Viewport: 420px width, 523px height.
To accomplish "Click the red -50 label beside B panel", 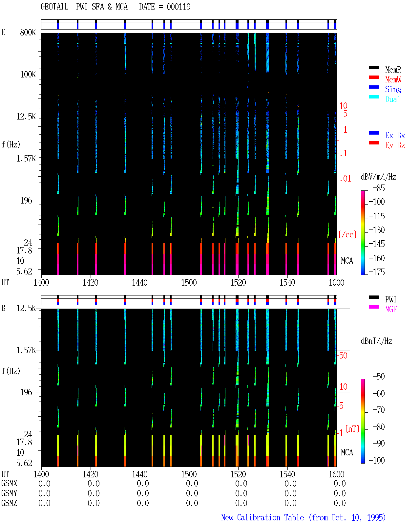I will (343, 355).
